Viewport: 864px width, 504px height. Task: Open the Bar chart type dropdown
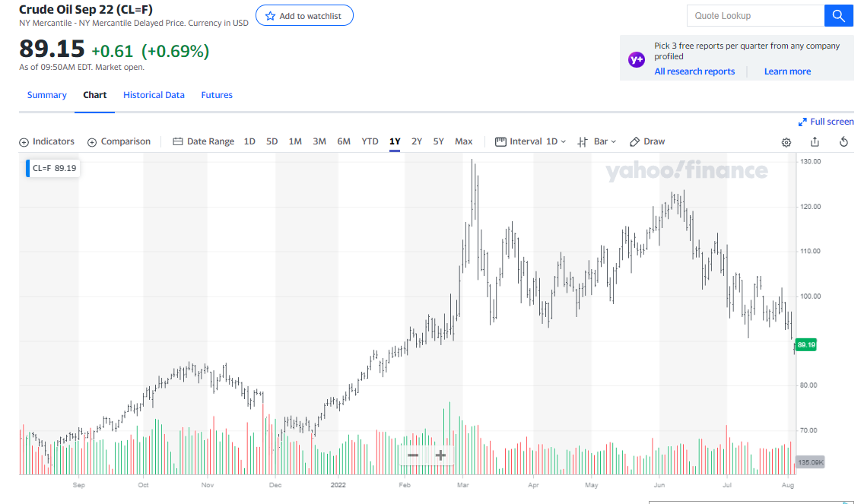pyautogui.click(x=597, y=141)
